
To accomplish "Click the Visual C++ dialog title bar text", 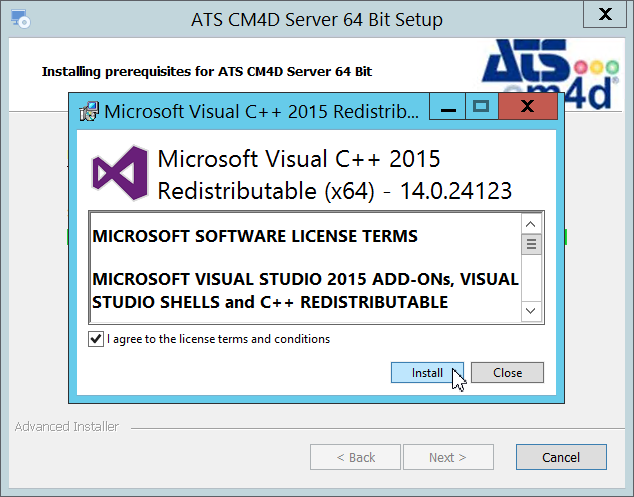I will pos(260,110).
